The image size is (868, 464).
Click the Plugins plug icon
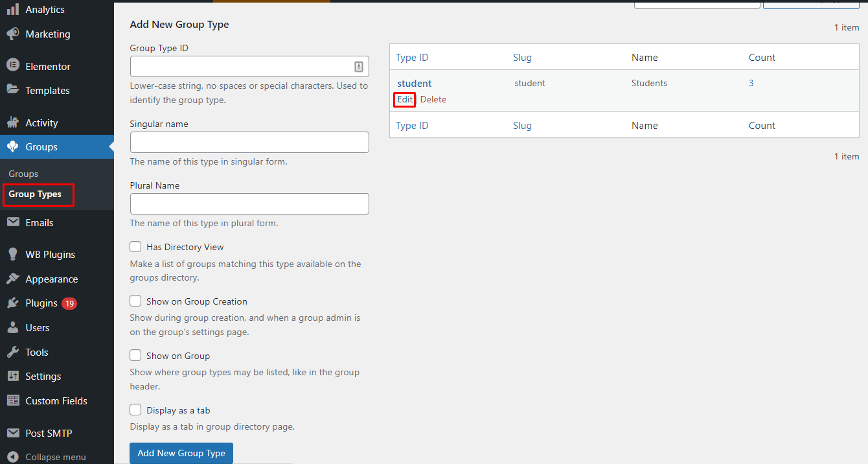pos(12,303)
